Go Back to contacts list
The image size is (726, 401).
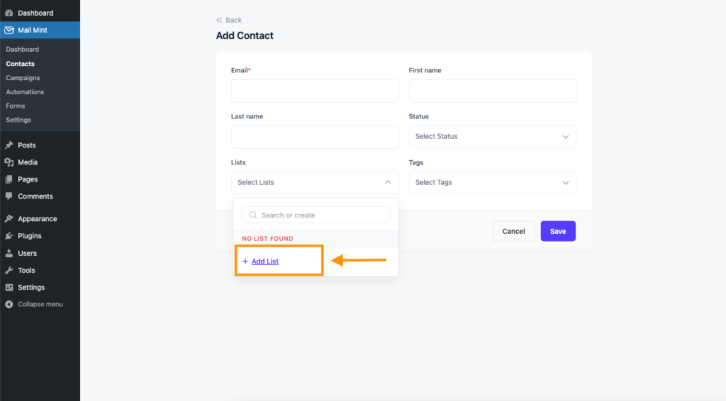pyautogui.click(x=229, y=20)
